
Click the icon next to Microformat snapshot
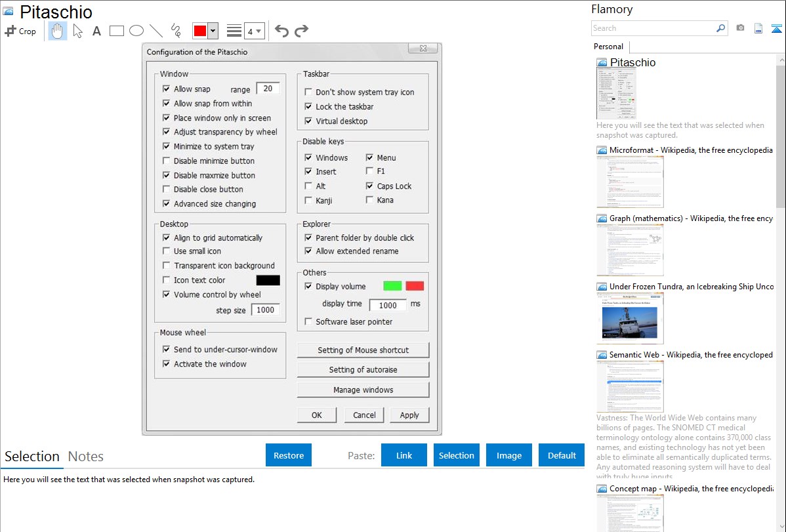tap(602, 150)
